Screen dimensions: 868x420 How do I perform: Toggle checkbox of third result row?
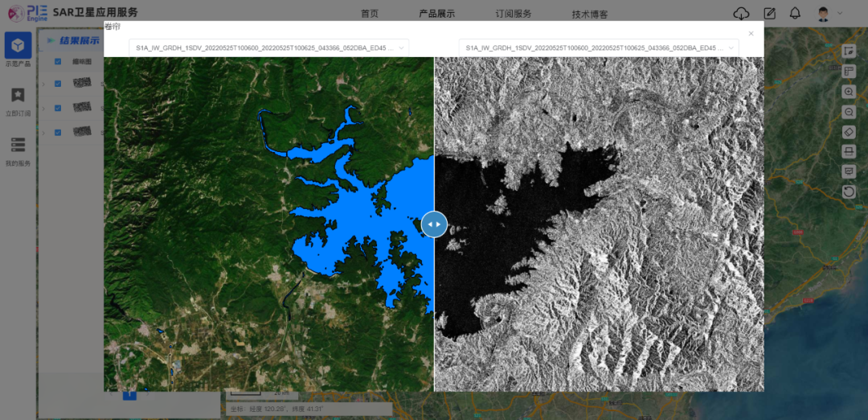(x=58, y=132)
